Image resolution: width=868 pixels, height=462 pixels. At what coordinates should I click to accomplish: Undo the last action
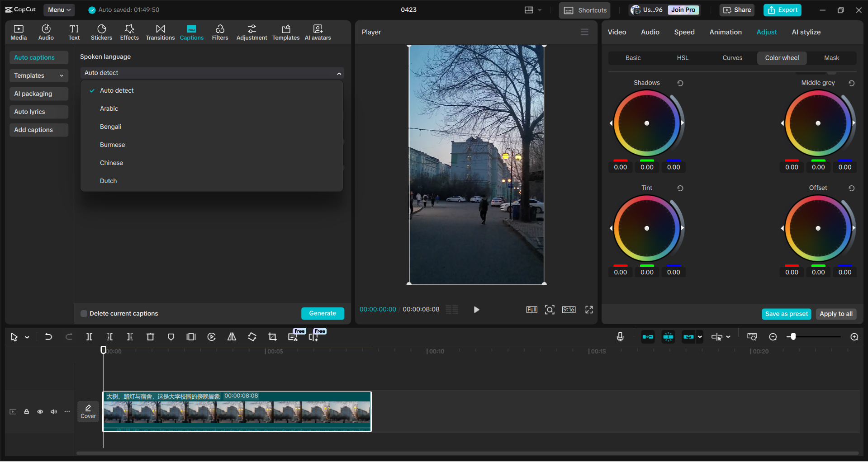coord(48,337)
